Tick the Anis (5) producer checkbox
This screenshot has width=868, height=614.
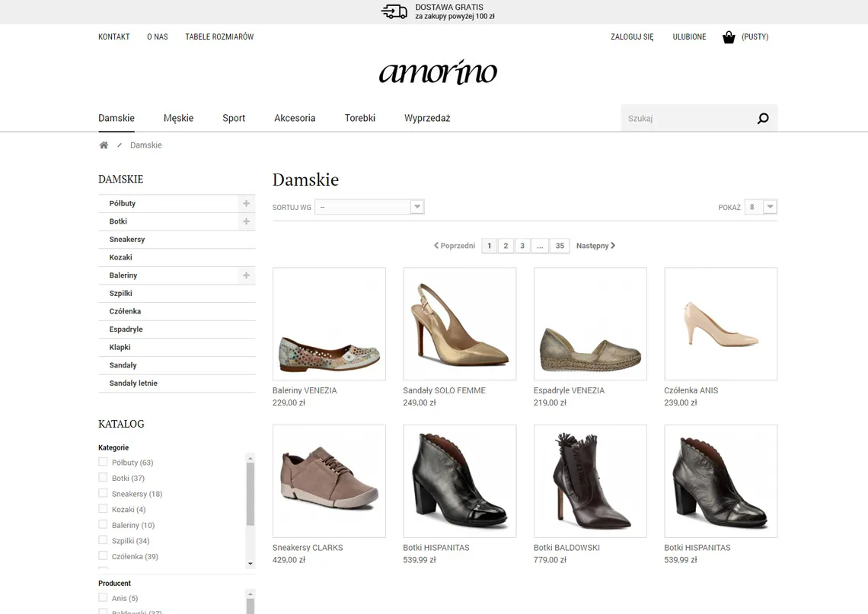click(103, 598)
